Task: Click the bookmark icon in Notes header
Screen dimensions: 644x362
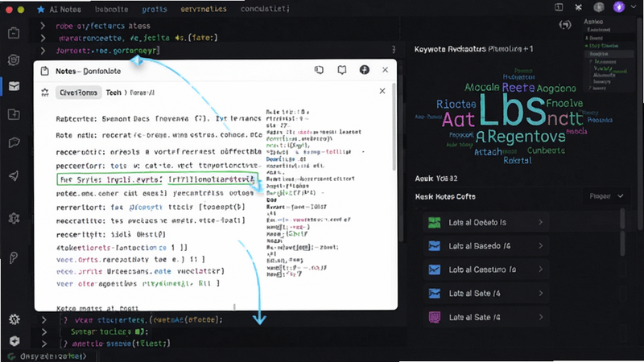Action: pyautogui.click(x=341, y=70)
